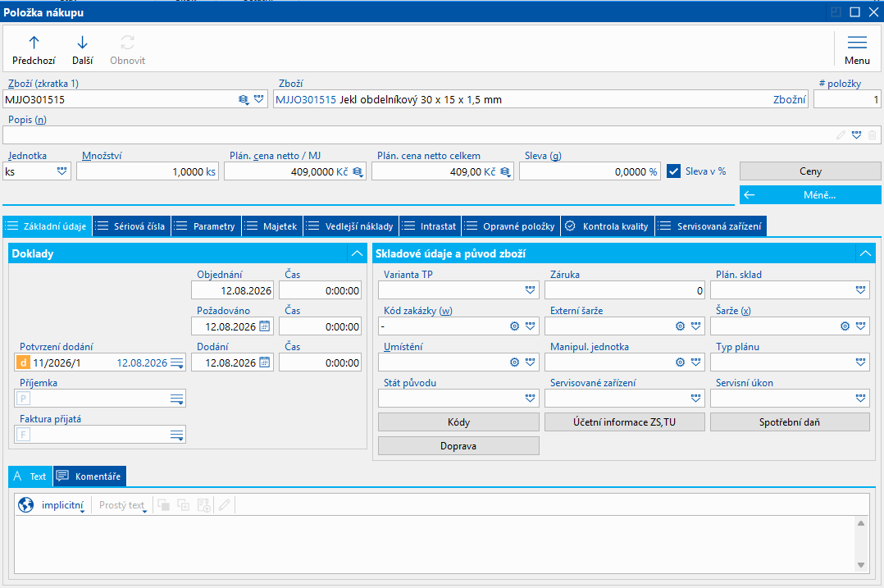Go to next item with Další arrow
This screenshot has width=884, height=588.
[82, 49]
